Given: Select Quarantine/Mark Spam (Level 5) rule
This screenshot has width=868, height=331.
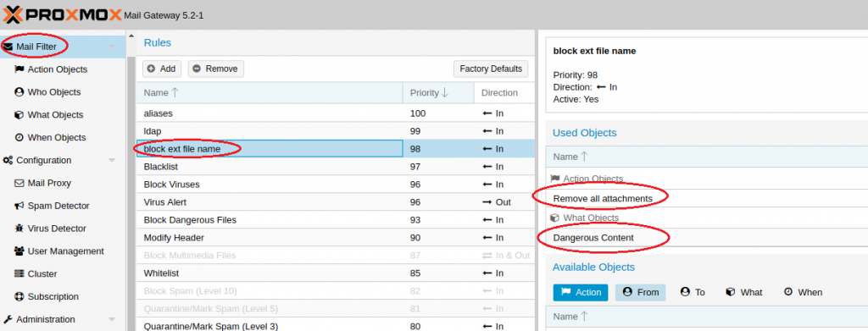Looking at the screenshot, I should pos(336,308).
